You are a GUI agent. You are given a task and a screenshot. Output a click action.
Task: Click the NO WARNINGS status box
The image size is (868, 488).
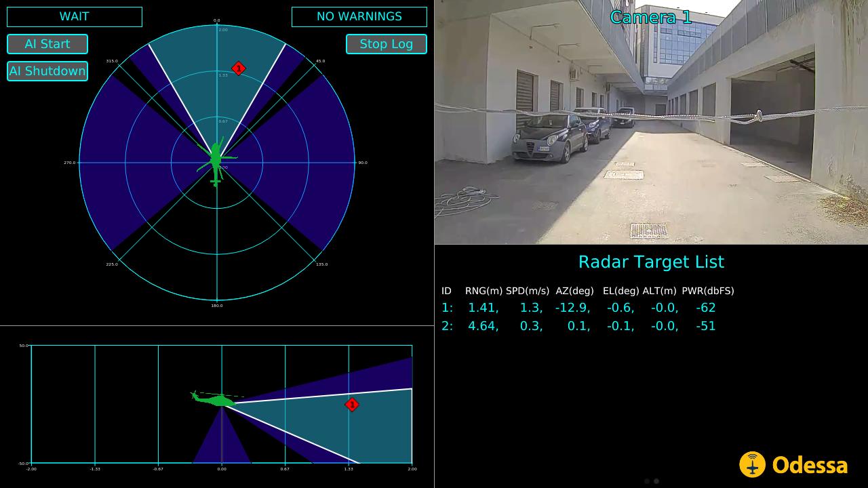pyautogui.click(x=359, y=17)
